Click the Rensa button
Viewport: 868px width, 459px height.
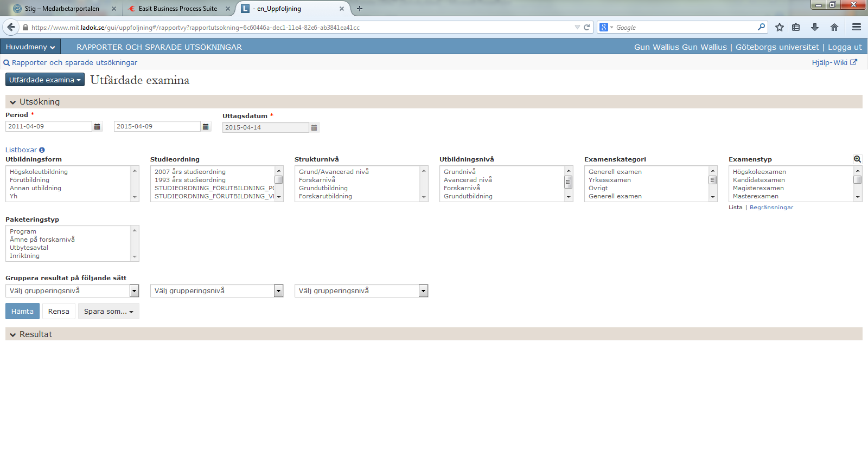(x=59, y=311)
